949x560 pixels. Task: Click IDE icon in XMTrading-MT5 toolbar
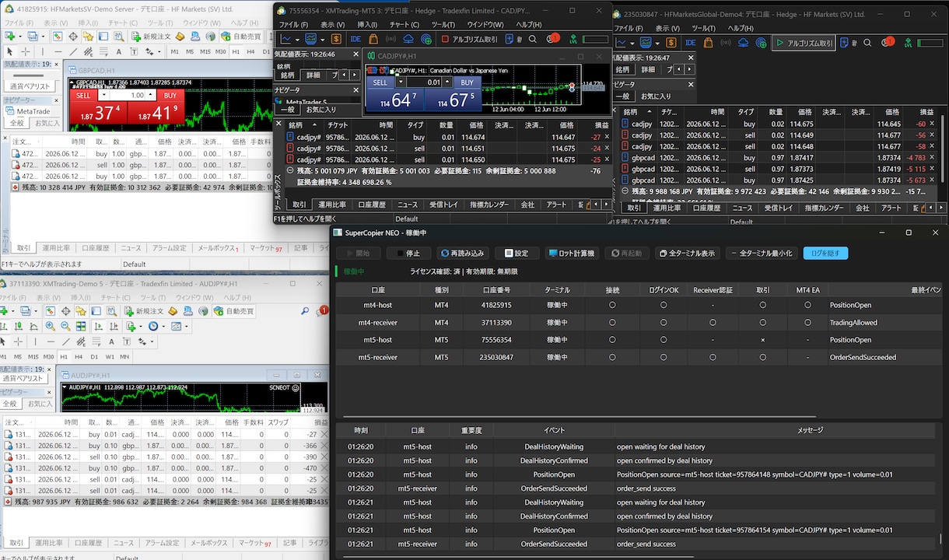(x=355, y=39)
